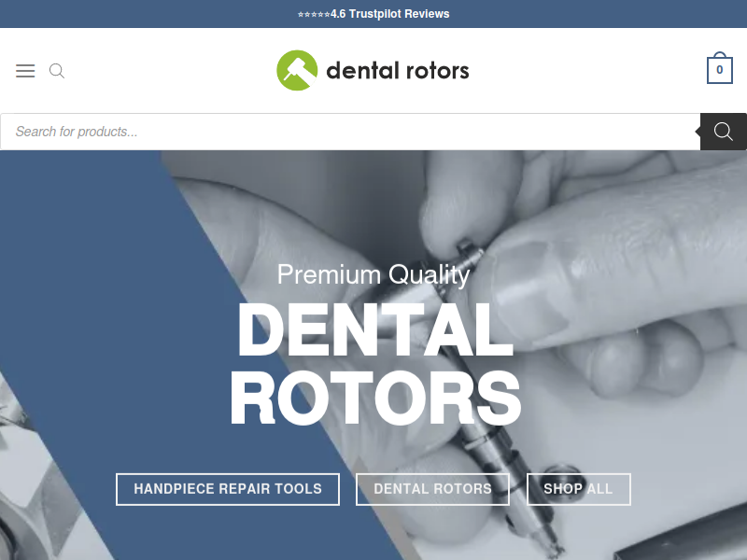Click the blue Trustpilot announcement bar

click(x=373, y=14)
